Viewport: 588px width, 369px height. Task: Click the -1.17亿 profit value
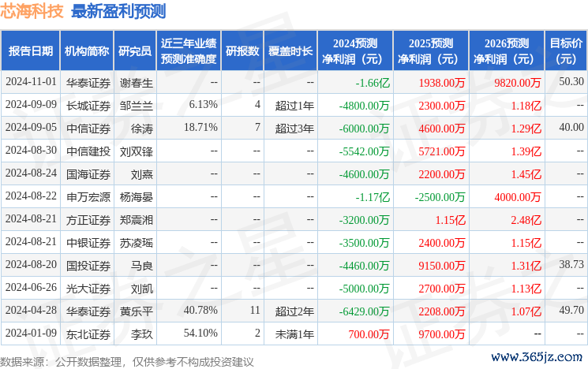coord(373,197)
